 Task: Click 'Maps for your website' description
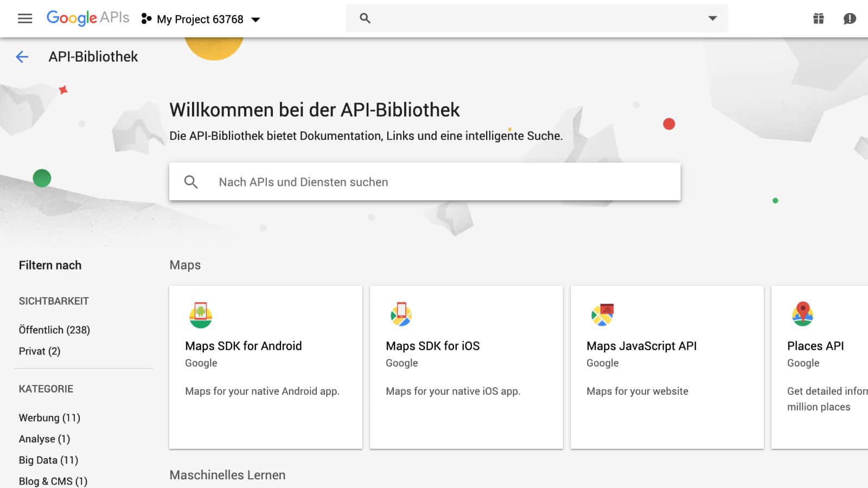point(637,391)
